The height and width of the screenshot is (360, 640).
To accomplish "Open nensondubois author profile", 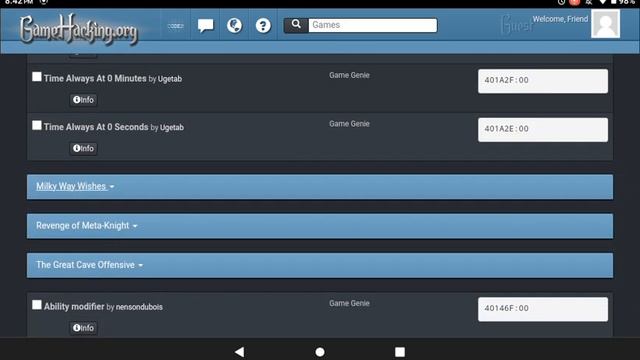I will 139,307.
